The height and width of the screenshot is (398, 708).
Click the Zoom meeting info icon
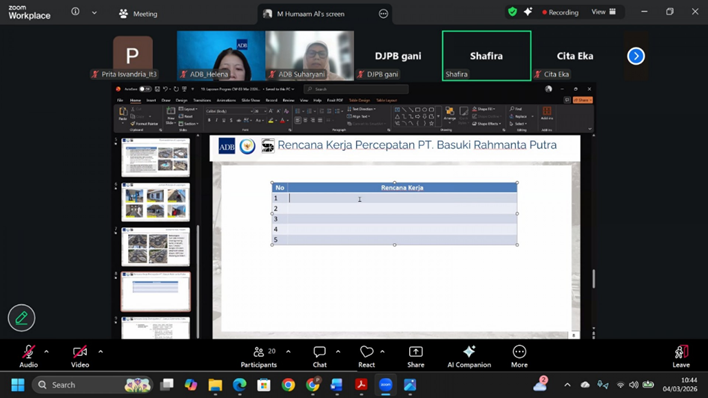coord(75,12)
